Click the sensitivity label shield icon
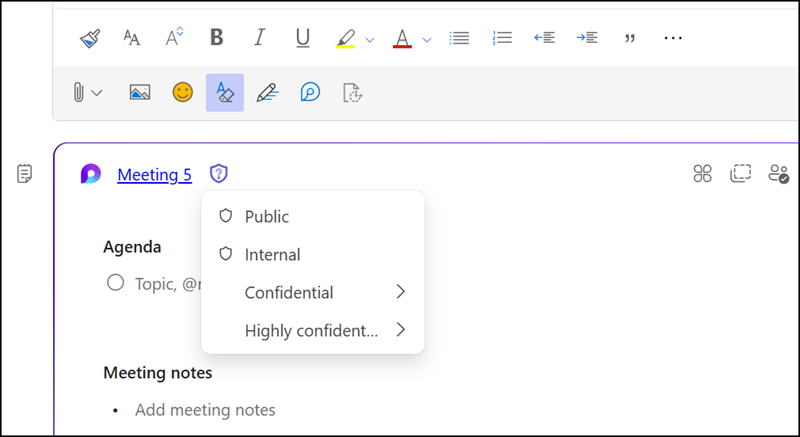Image resolution: width=800 pixels, height=437 pixels. pyautogui.click(x=219, y=174)
